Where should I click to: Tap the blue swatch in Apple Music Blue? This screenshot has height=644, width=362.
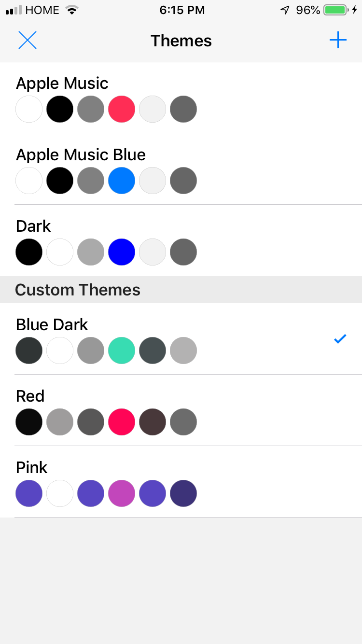click(122, 181)
